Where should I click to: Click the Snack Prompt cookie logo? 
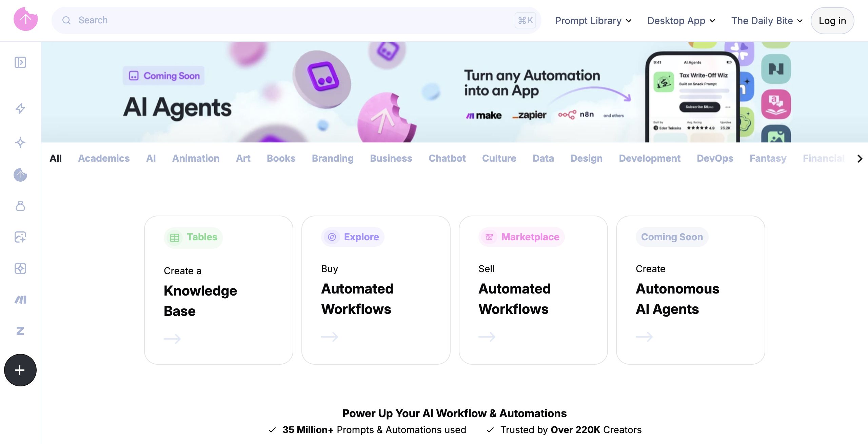tap(25, 20)
